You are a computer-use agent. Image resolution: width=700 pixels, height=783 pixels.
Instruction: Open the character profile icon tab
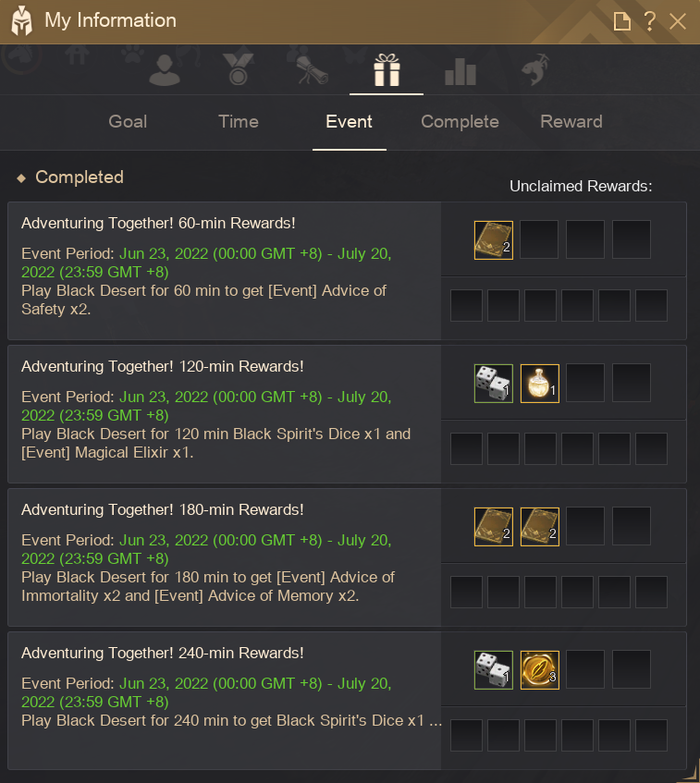pyautogui.click(x=165, y=69)
